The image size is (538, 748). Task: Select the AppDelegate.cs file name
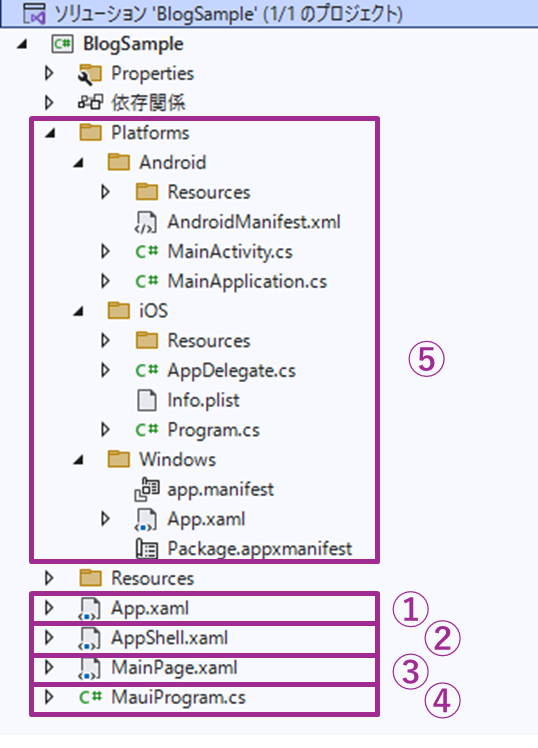(x=231, y=371)
